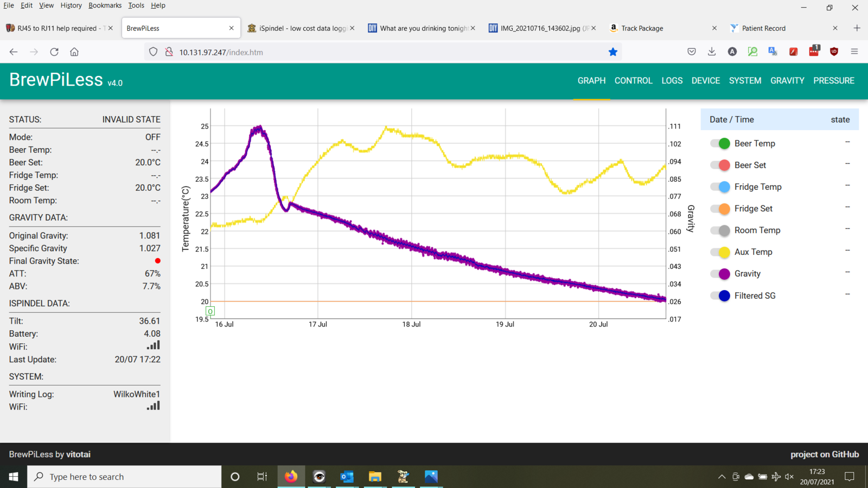
Task: Open the File menu
Action: (9, 5)
